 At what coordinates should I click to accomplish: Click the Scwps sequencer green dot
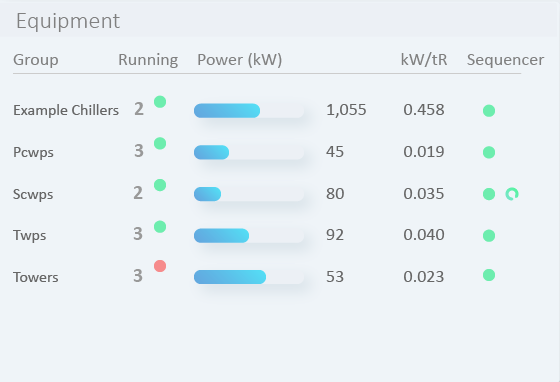pyautogui.click(x=489, y=194)
